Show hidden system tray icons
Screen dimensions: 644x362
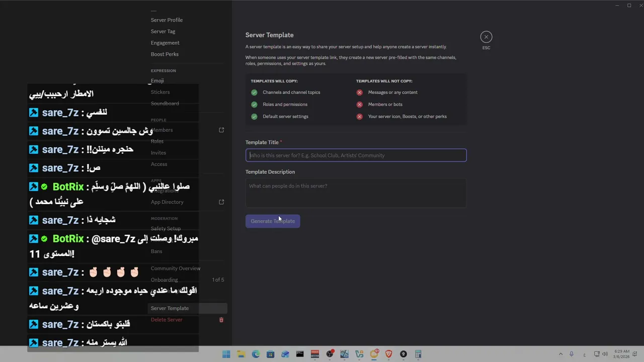click(x=560, y=354)
